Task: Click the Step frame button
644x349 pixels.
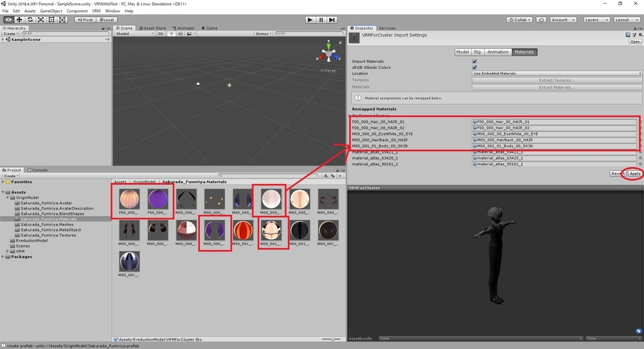Action: point(332,20)
